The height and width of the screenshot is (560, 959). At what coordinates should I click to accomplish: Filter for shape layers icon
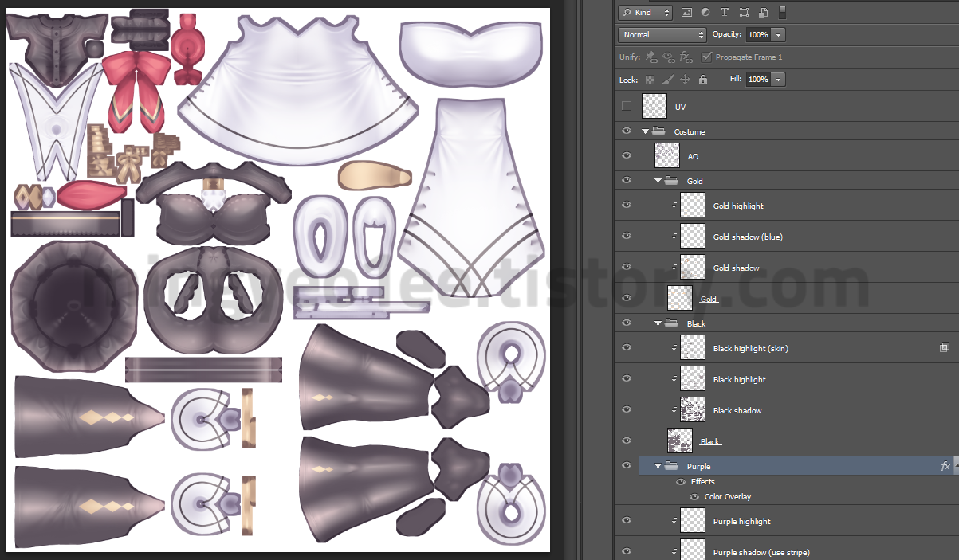point(744,12)
